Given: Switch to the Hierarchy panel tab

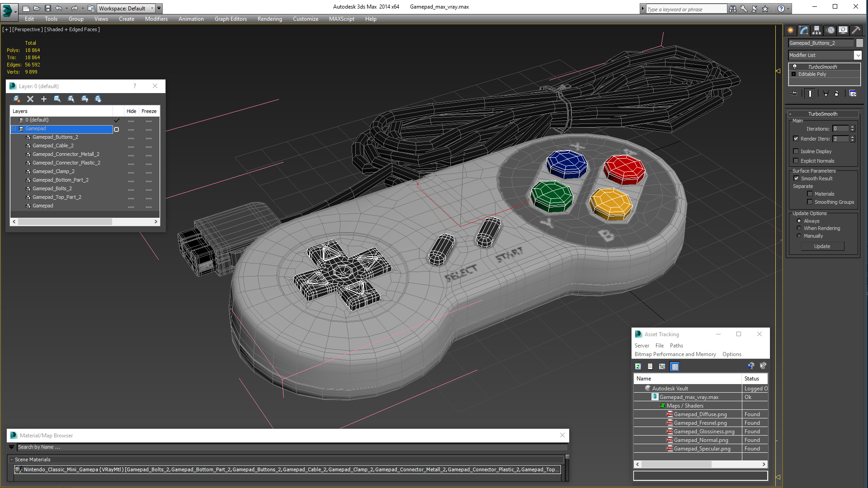Looking at the screenshot, I should (816, 30).
